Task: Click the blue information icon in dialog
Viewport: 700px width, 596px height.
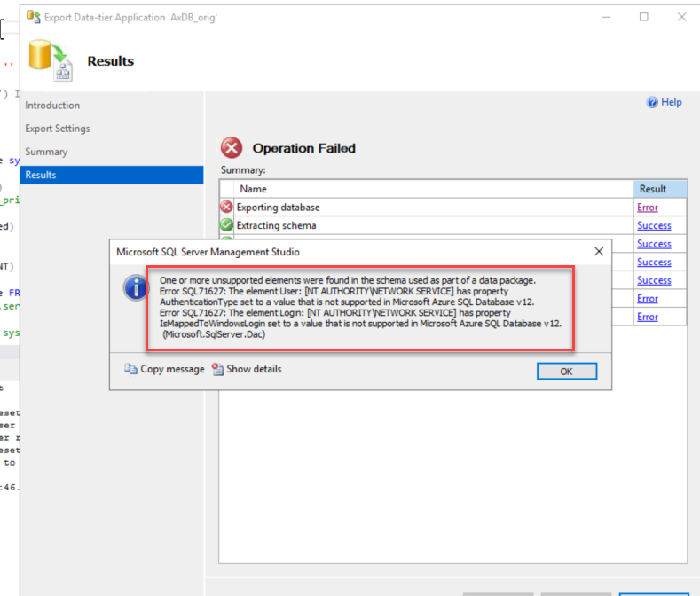Action: click(x=136, y=288)
